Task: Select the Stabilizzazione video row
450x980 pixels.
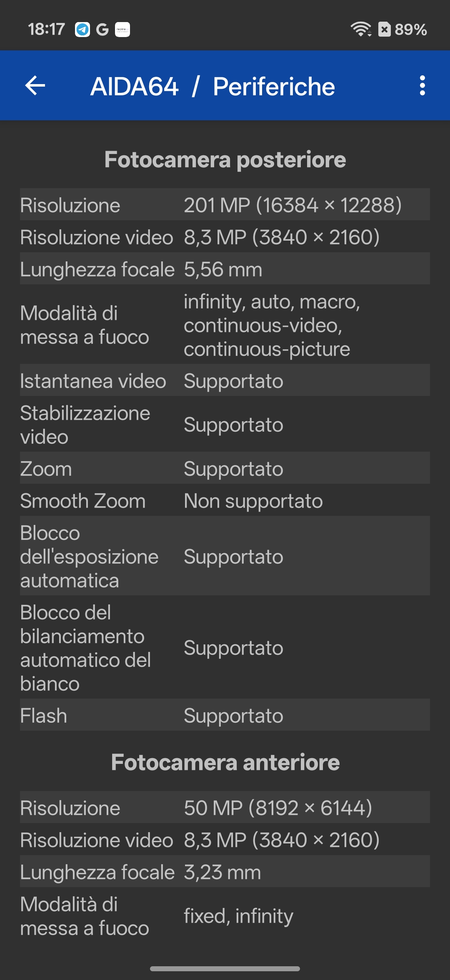Action: click(225, 425)
